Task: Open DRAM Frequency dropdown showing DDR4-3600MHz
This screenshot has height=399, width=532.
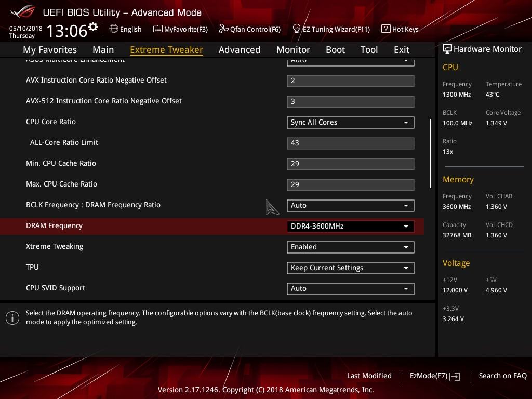Action: click(351, 227)
